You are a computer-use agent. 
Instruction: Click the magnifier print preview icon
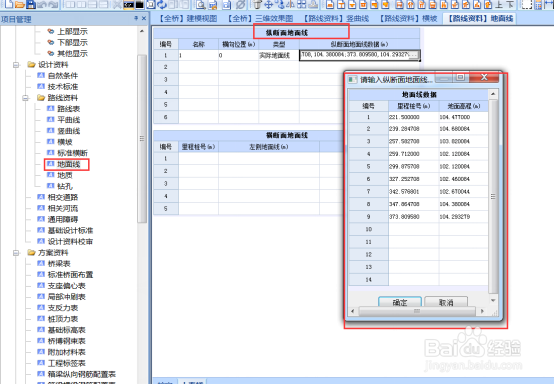(x=201, y=4)
